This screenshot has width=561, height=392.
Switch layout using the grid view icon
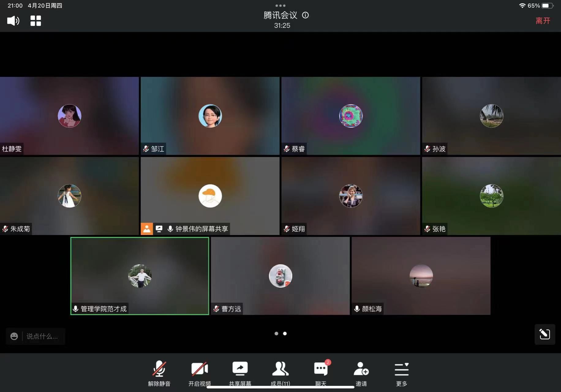pyautogui.click(x=36, y=21)
